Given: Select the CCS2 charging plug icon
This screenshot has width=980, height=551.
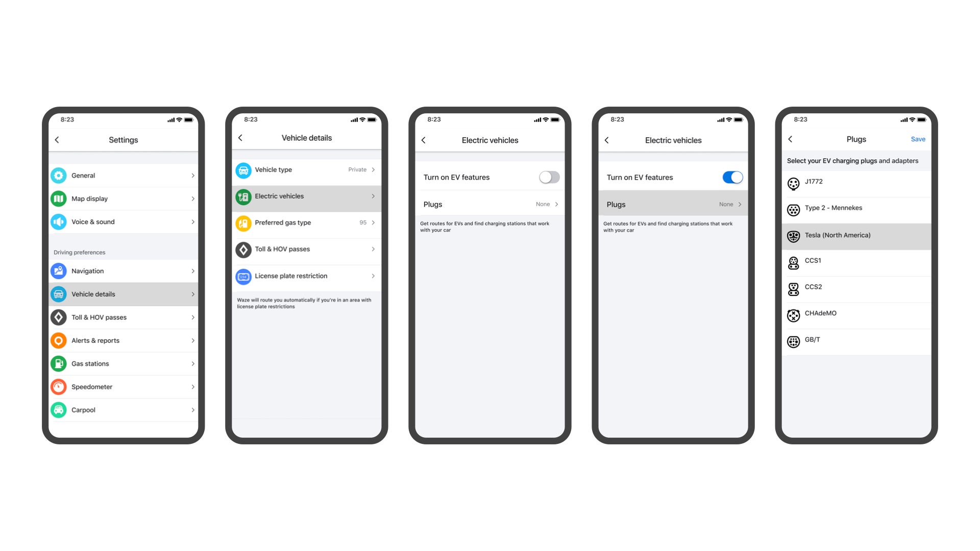Looking at the screenshot, I should click(793, 287).
